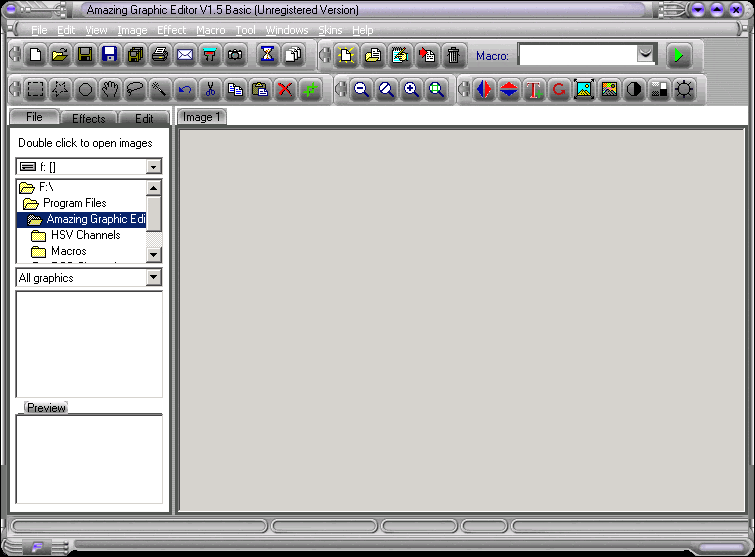The height and width of the screenshot is (557, 755).
Task: Paste from clipboard icon
Action: click(x=260, y=90)
